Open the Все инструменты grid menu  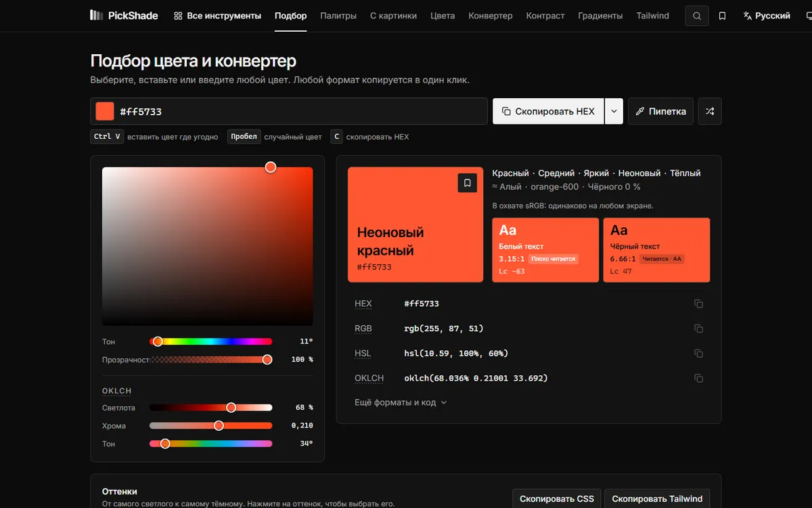pos(217,16)
